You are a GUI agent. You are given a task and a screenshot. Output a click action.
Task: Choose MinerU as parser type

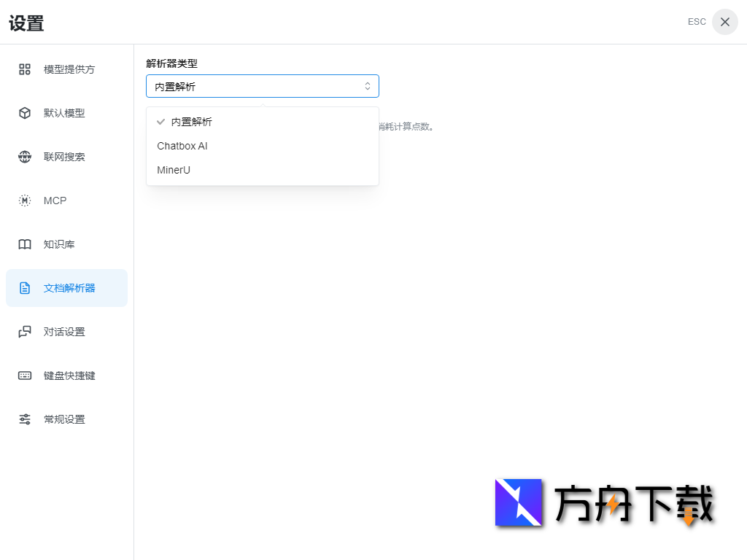click(x=173, y=170)
